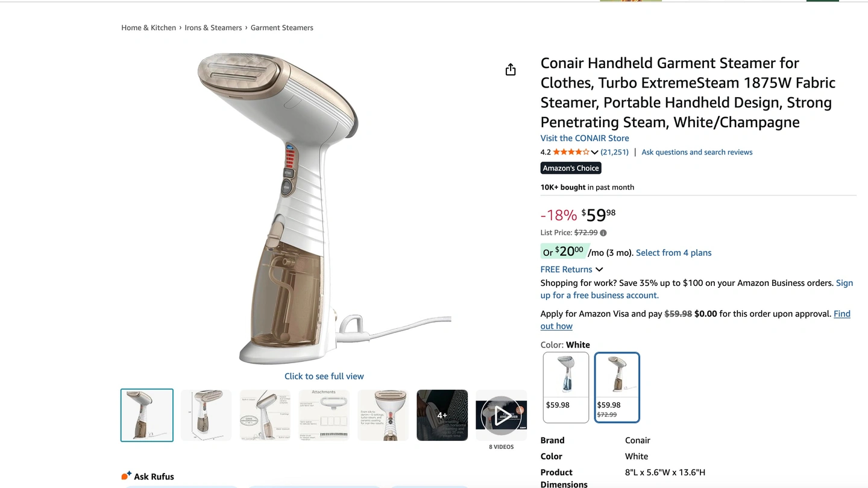Open the 4+ more images thumbnail
The width and height of the screenshot is (868, 488).
[x=442, y=415]
